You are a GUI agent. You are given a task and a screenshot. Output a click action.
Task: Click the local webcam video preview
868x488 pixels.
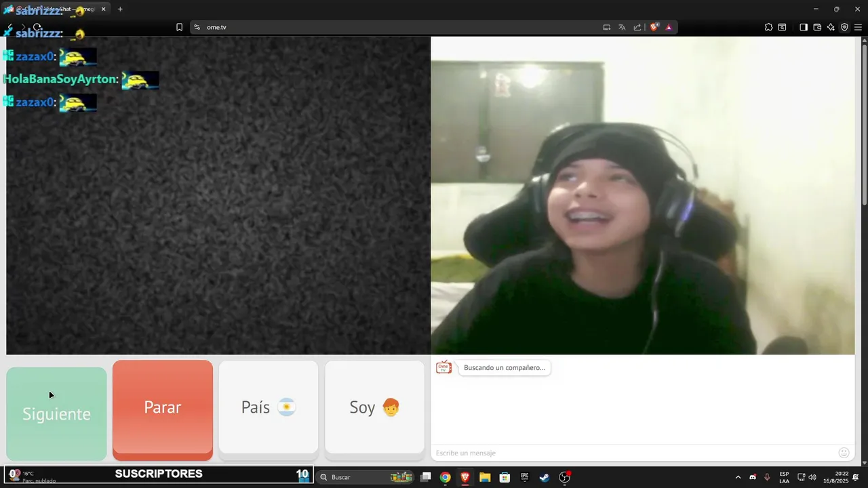643,195
